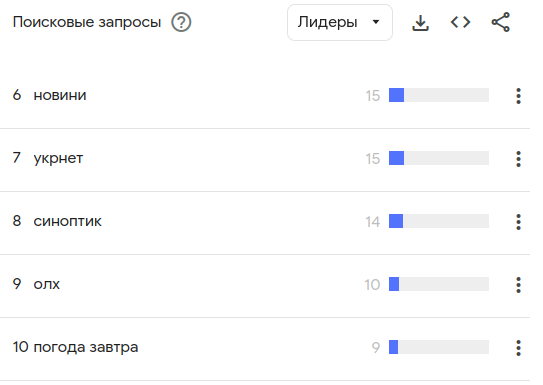The width and height of the screenshot is (543, 385).
Task: Select the синоптик query
Action: [68, 221]
